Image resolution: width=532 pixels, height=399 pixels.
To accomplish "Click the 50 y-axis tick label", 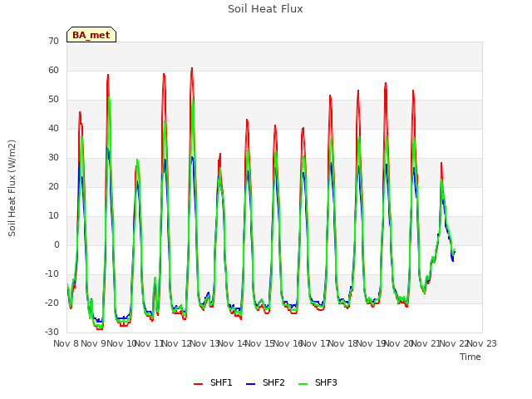I will pos(53,100).
